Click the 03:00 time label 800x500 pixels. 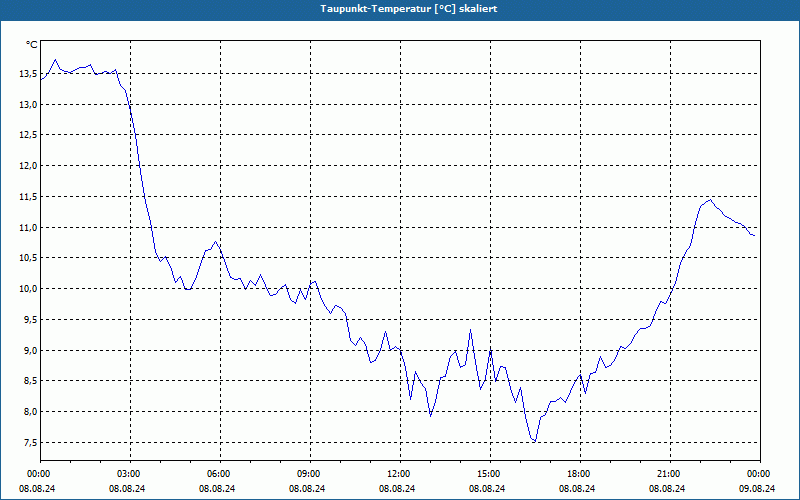127,474
